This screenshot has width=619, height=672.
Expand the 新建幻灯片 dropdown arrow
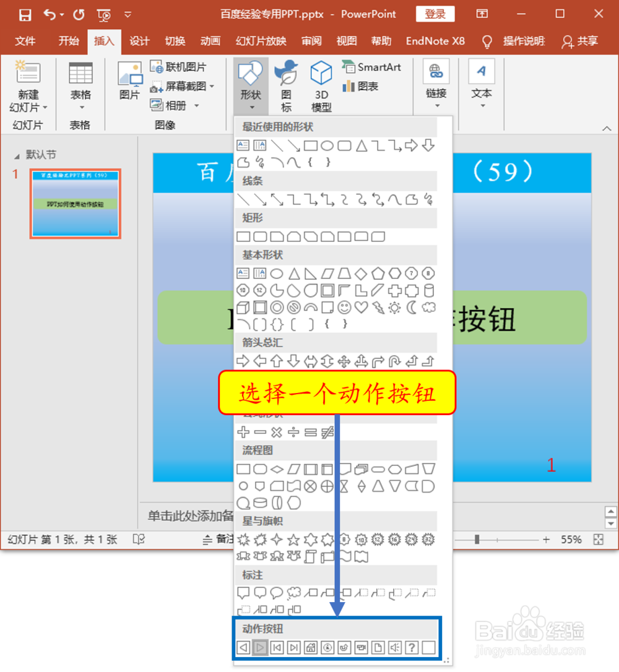pyautogui.click(x=45, y=107)
